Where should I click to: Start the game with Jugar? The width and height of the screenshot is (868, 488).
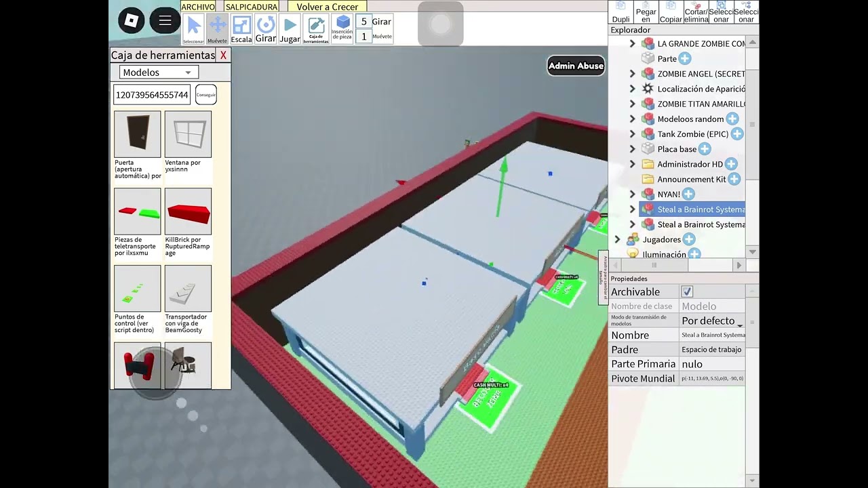point(290,29)
